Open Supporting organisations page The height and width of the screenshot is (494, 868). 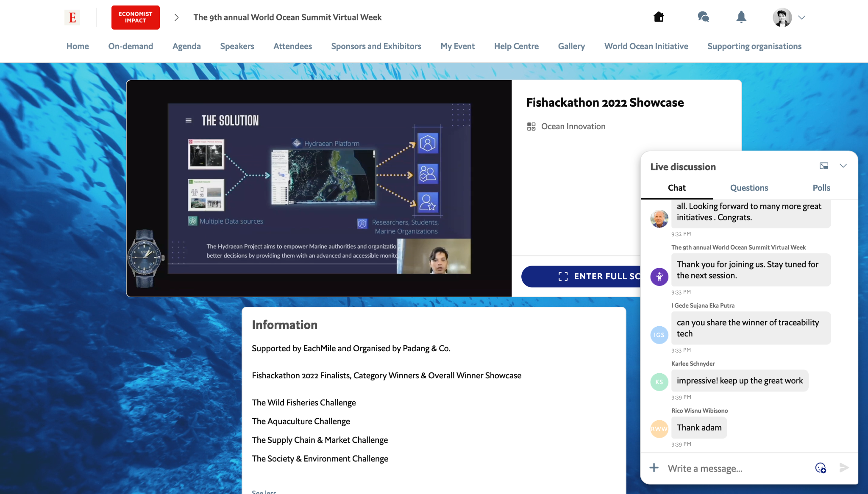click(754, 46)
